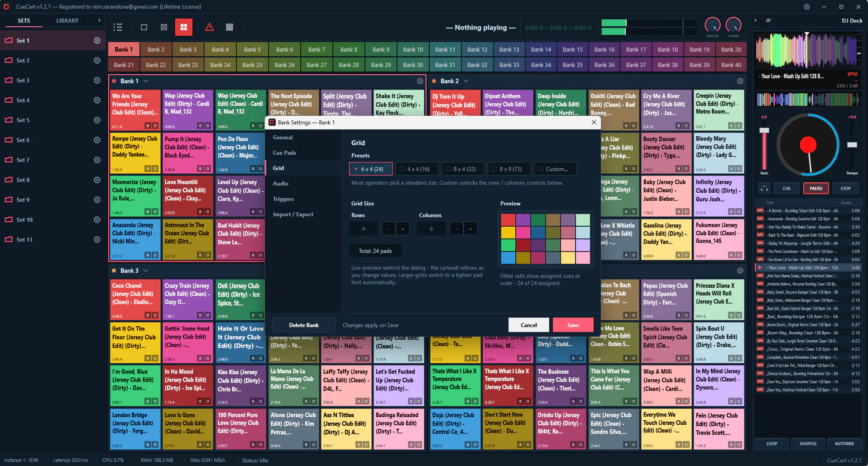
Task: Enable AUTOMIX in the DJ Deck
Action: pos(844,444)
